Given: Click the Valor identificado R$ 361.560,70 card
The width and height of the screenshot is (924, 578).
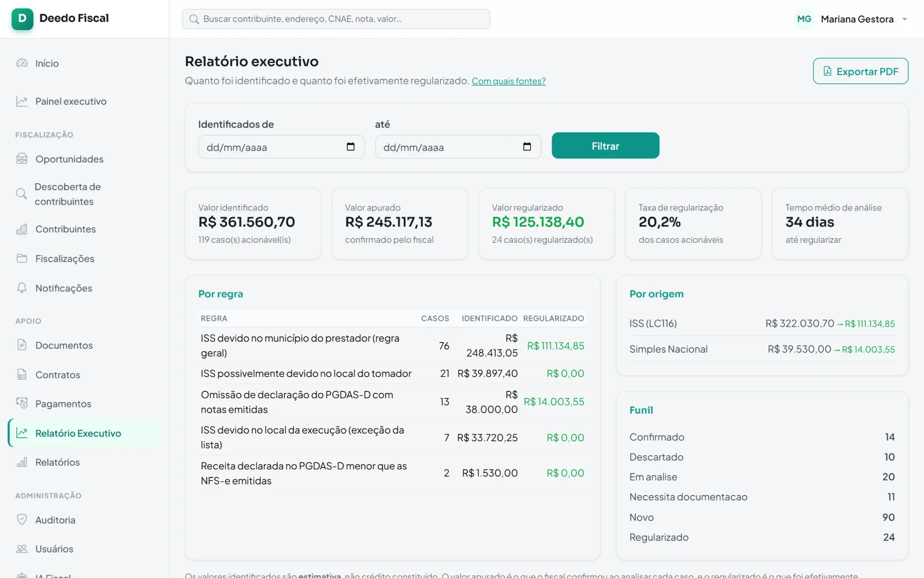Looking at the screenshot, I should coord(253,224).
